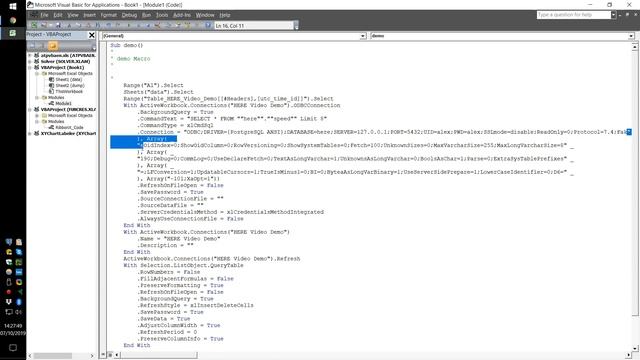Screen dimensions: 640x360
Task: Collapse Book1 Microsoft Excel Objects folder
Action: (x=37, y=73)
